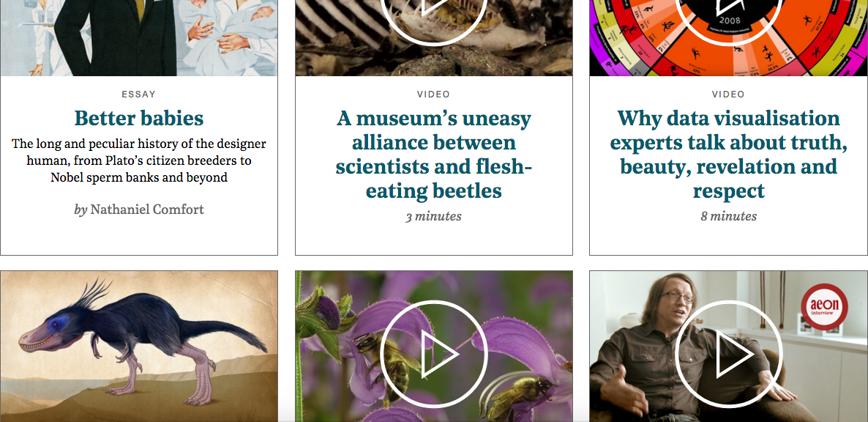Click the red aeon interview badge
Screen dimensions: 868x422
[x=824, y=307]
